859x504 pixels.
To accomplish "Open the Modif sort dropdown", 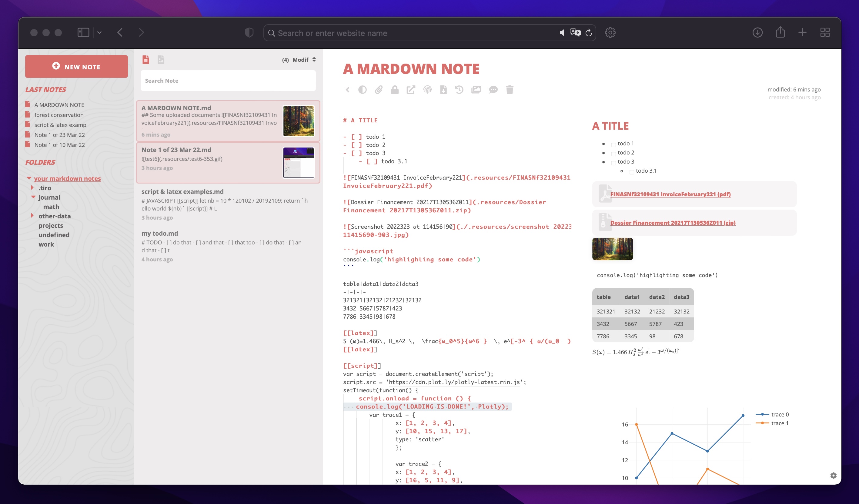I will pos(304,60).
